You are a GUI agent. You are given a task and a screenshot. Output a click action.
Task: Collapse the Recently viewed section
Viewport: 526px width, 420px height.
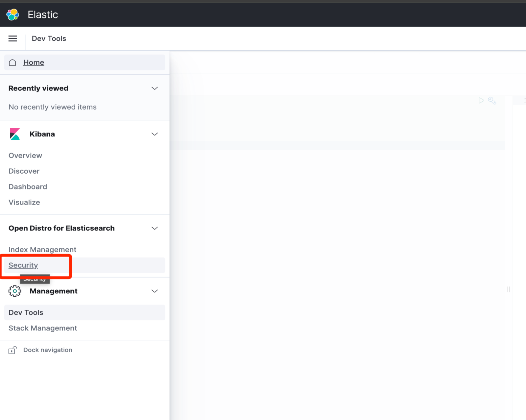(x=155, y=88)
